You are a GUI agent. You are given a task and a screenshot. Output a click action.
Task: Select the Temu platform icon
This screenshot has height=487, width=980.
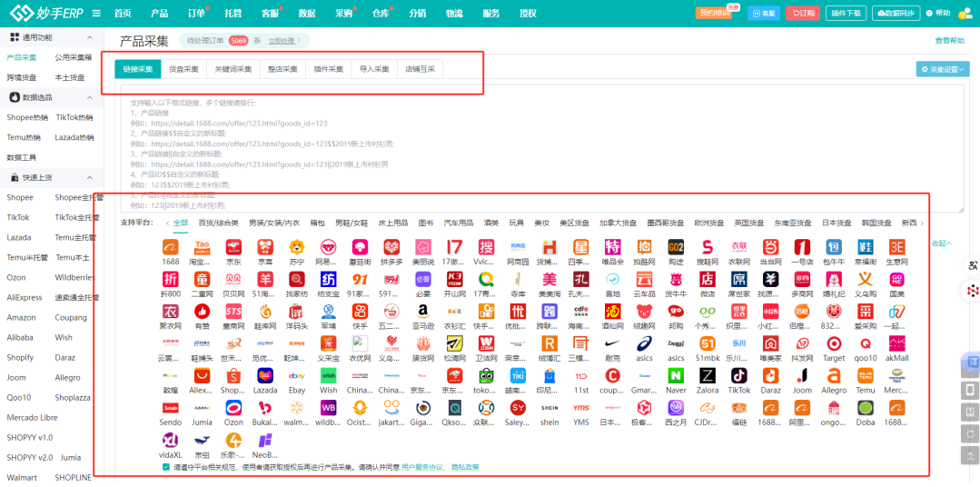pos(866,376)
